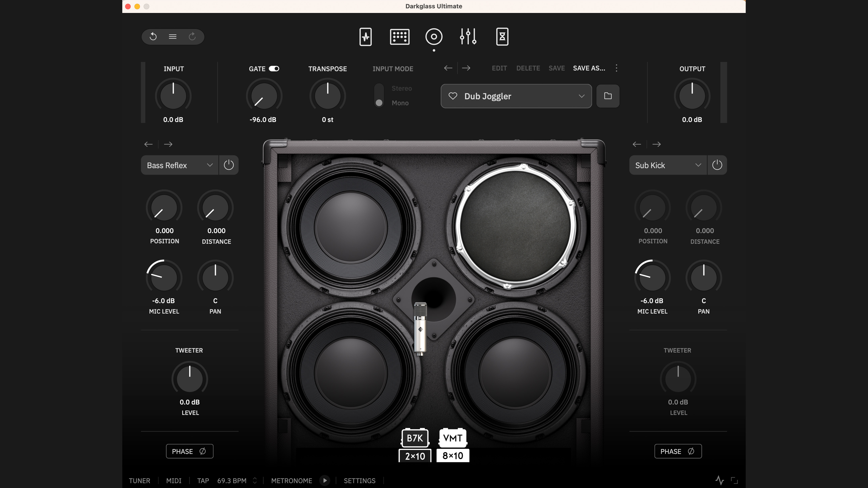Click the INPUT gain knob
Screen dimensions: 868x488
click(x=173, y=96)
